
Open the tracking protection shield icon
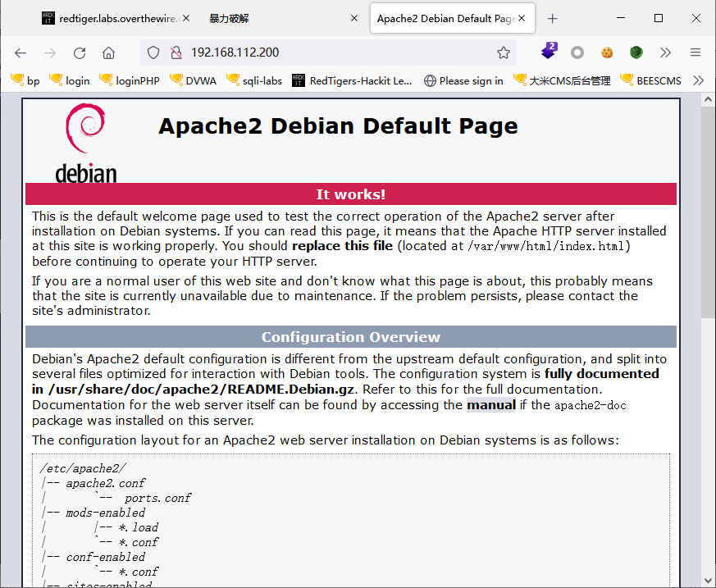point(153,52)
